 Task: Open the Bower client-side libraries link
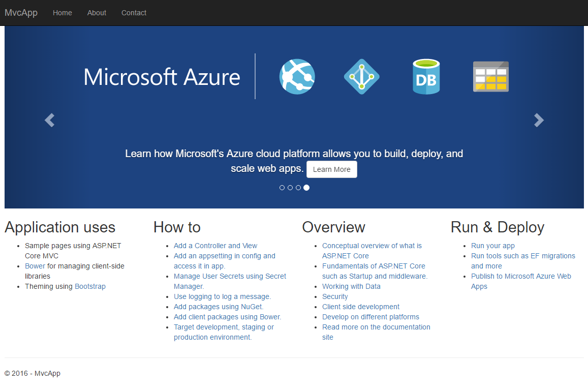35,266
